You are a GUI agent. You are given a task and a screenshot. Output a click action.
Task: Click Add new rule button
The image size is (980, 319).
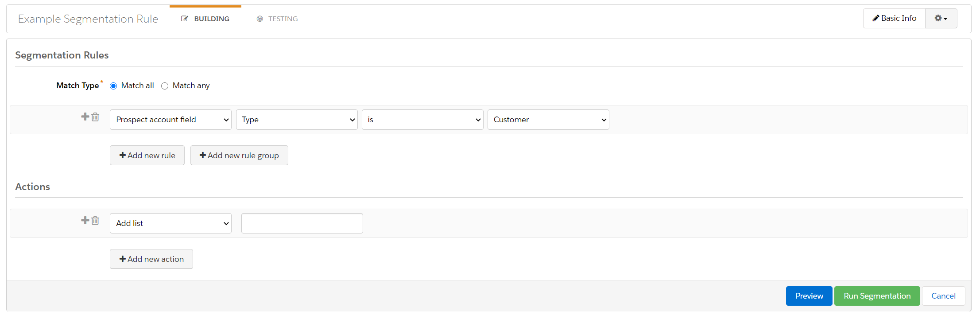click(147, 156)
